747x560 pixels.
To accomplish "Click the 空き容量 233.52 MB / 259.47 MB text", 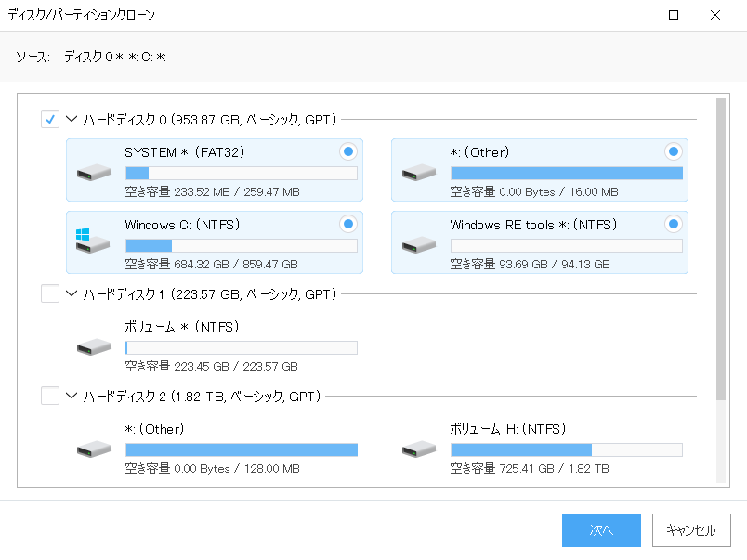I will (x=212, y=191).
